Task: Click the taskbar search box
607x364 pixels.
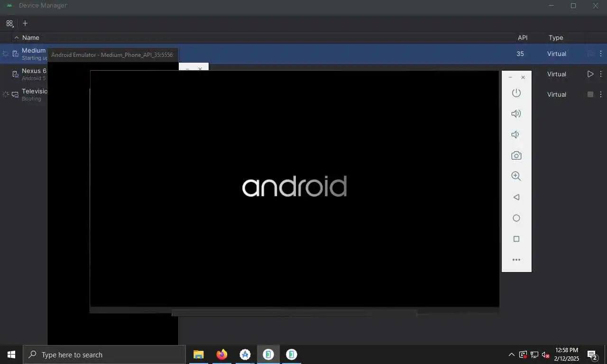Action: (104, 355)
